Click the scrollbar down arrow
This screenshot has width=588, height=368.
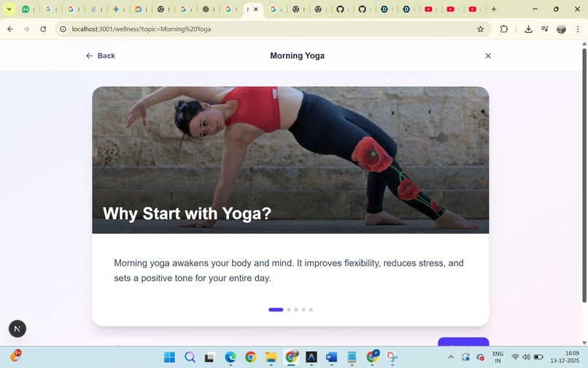pos(584,342)
